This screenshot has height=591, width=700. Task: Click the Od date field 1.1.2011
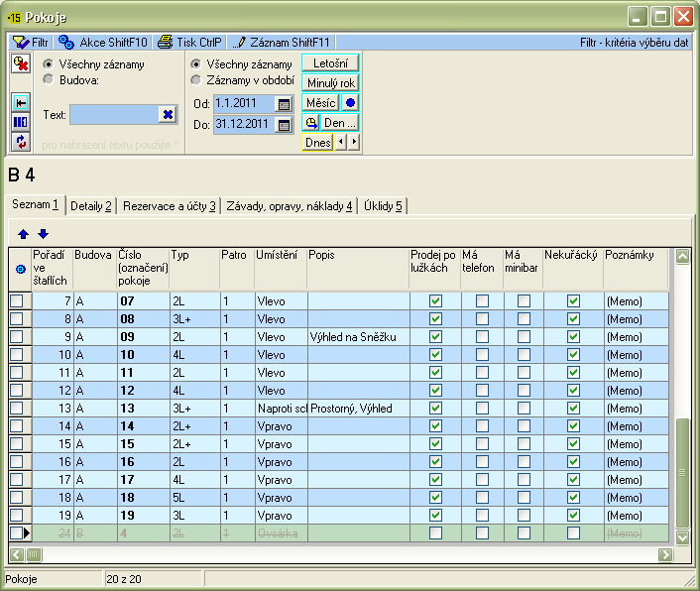point(244,103)
